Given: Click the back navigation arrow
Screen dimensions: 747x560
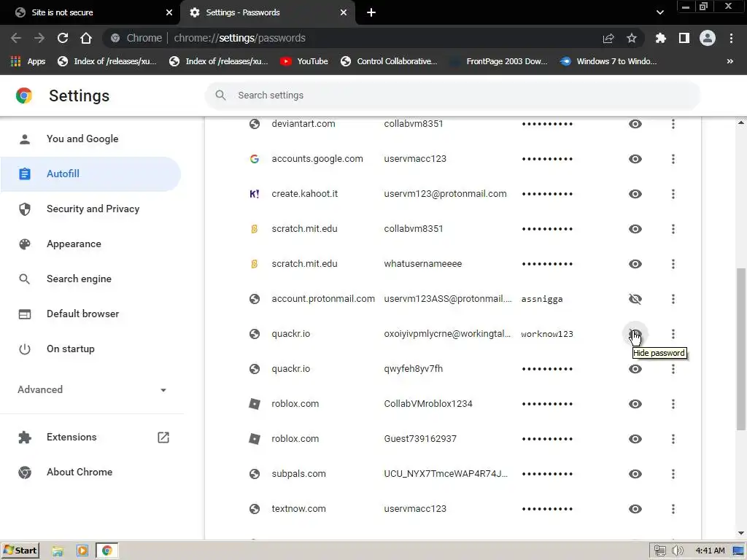Looking at the screenshot, I should click(16, 38).
